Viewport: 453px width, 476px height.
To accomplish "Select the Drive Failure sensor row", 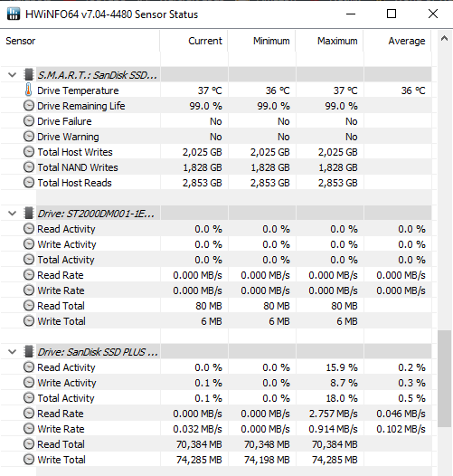I will coord(216,121).
